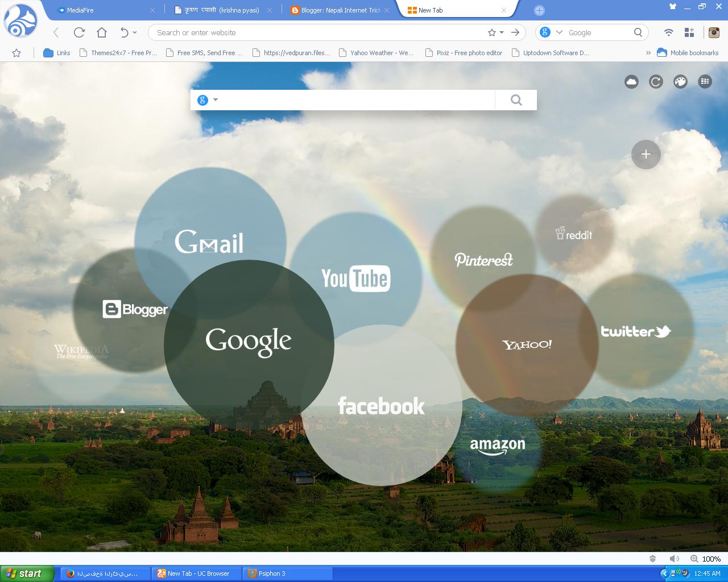Open the home page icon
728x582 pixels.
coord(102,32)
